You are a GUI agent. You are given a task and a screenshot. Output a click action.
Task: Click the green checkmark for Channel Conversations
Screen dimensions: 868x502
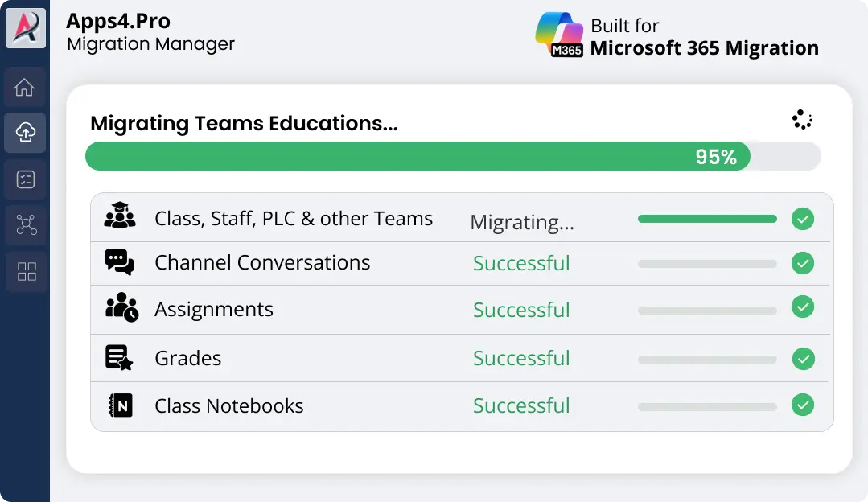coord(802,263)
